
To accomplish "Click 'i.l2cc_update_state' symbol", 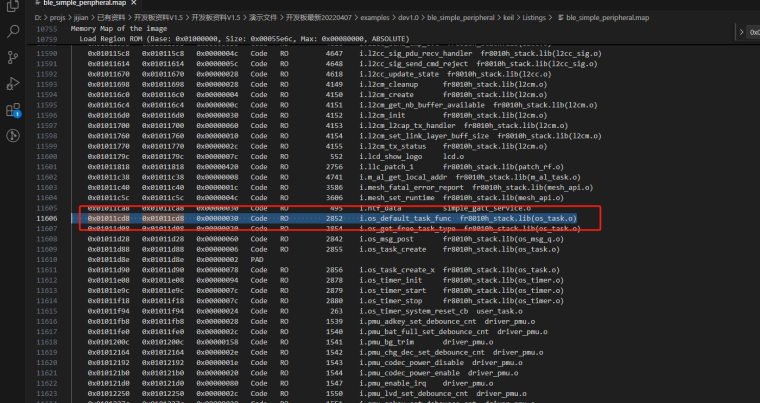I will pyautogui.click(x=399, y=74).
